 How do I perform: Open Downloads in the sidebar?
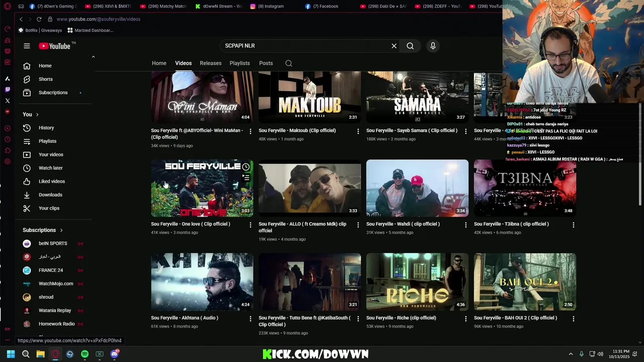click(x=50, y=195)
